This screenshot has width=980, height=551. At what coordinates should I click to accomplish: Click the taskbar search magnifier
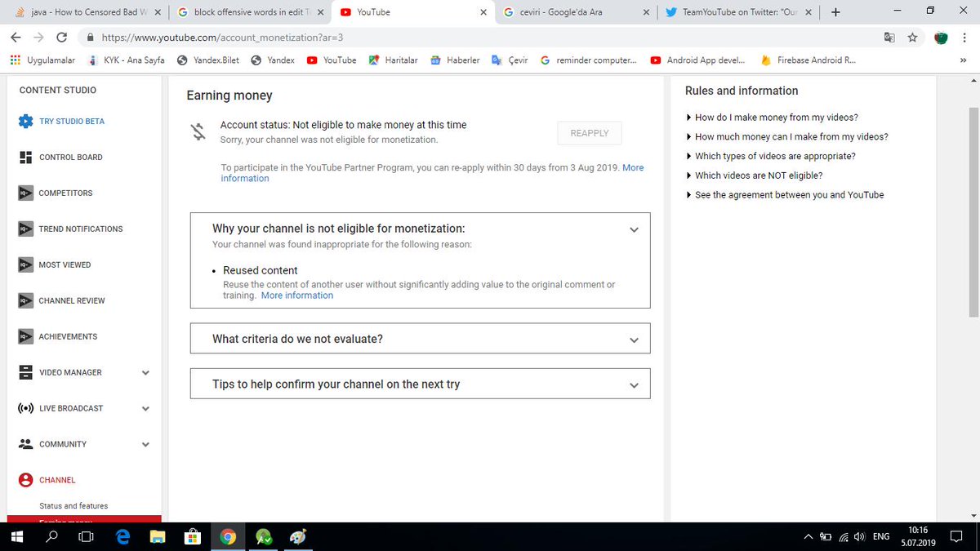click(x=51, y=536)
